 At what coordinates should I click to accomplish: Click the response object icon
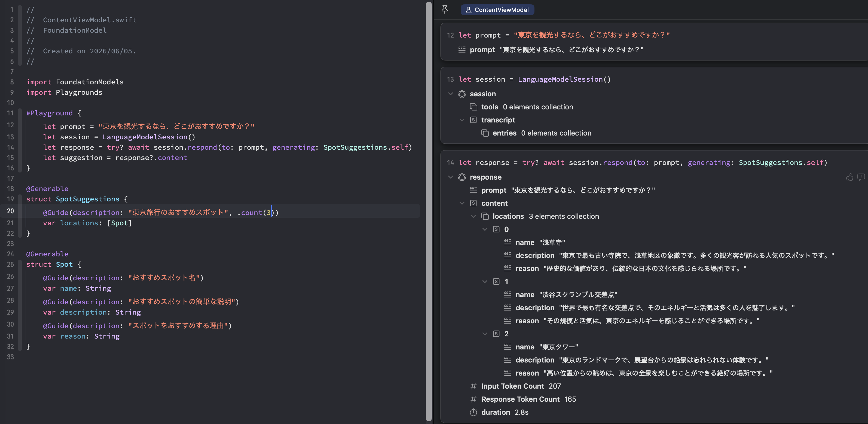(x=462, y=177)
